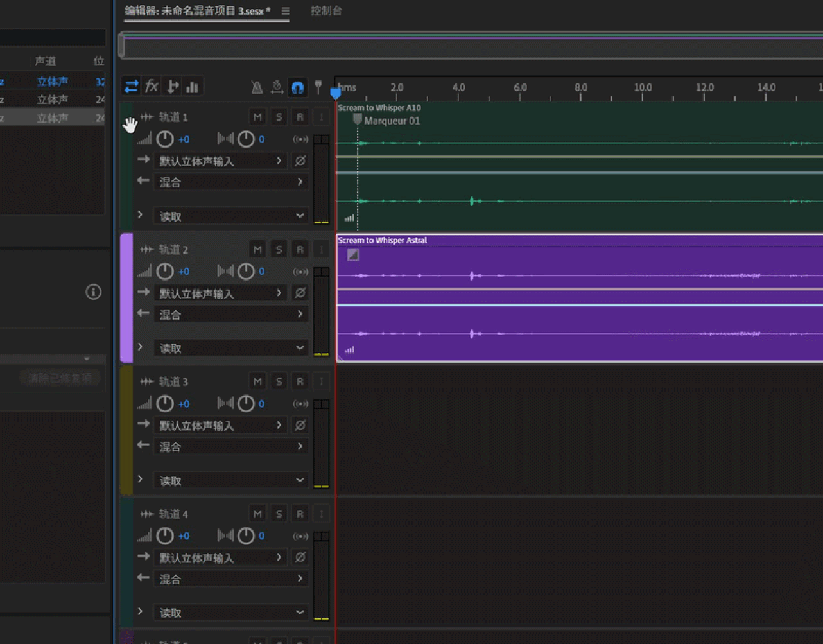The image size is (823, 644).
Task: Click the clip volume icon on Scream to Whisper A10
Action: click(349, 218)
